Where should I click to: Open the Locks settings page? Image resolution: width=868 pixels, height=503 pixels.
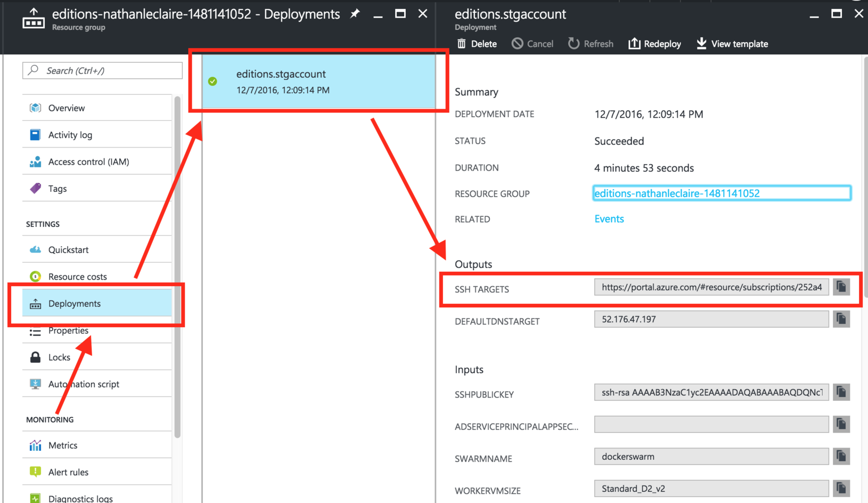coord(59,358)
